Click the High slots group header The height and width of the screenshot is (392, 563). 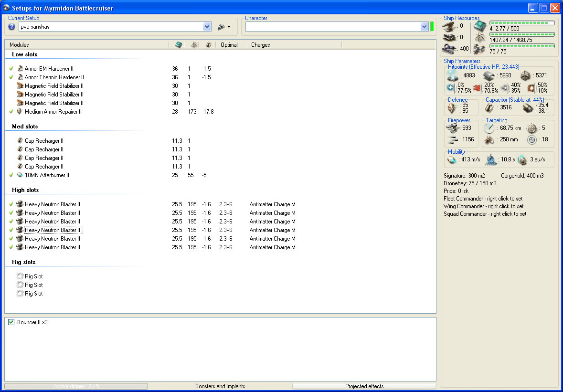(25, 190)
